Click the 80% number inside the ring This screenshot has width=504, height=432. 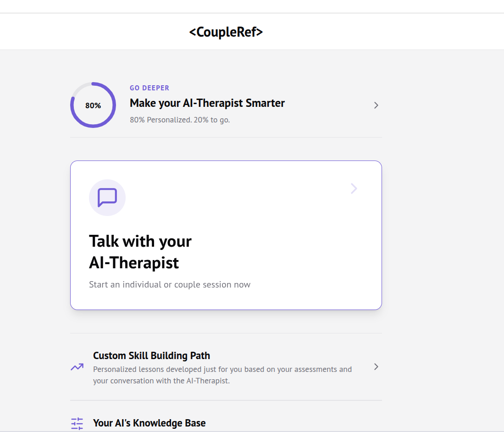(x=93, y=105)
